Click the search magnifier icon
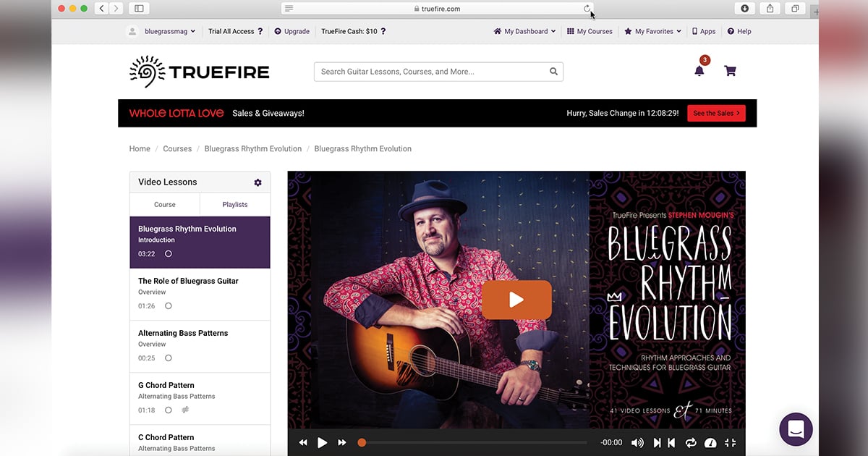This screenshot has width=868, height=456. point(554,72)
